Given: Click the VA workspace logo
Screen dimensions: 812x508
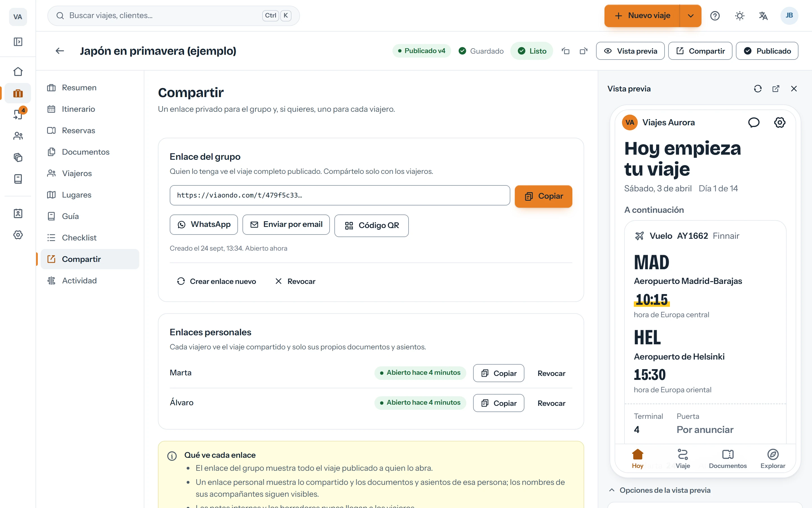Looking at the screenshot, I should pos(18,16).
